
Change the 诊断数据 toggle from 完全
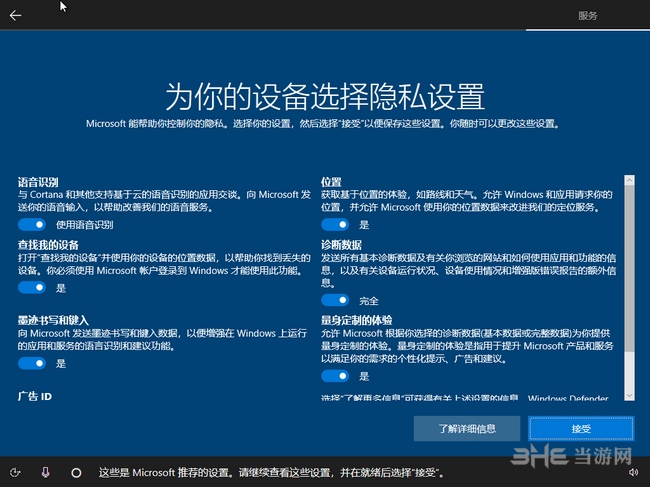[x=335, y=300]
